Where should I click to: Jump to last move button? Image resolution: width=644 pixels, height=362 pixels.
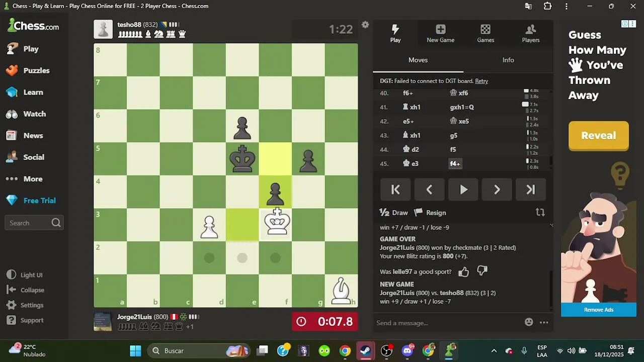(530, 190)
